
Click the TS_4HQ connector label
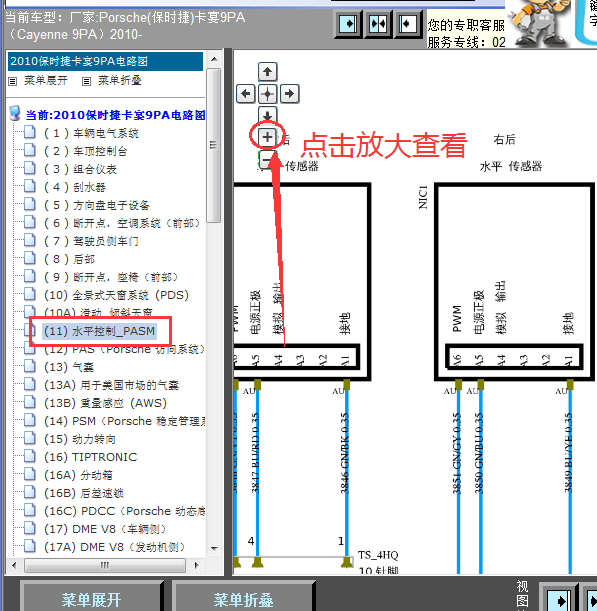click(x=378, y=555)
